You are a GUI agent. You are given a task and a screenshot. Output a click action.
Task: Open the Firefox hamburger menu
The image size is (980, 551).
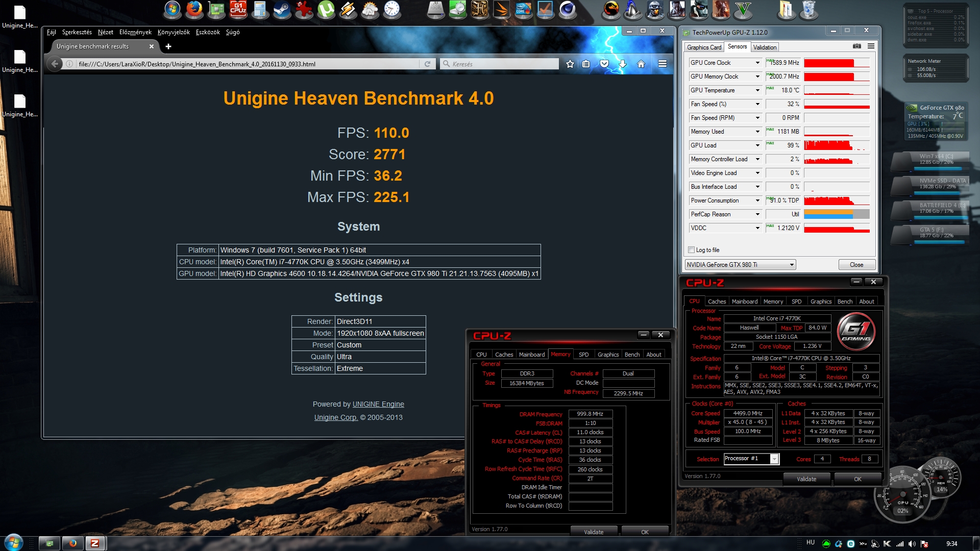(x=663, y=64)
